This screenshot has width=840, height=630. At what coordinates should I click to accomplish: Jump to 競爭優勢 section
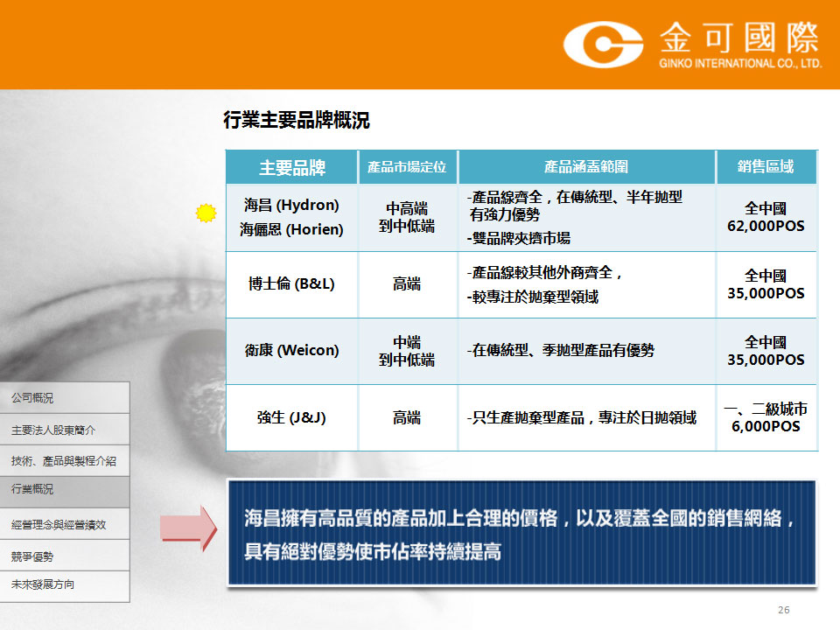(x=64, y=556)
